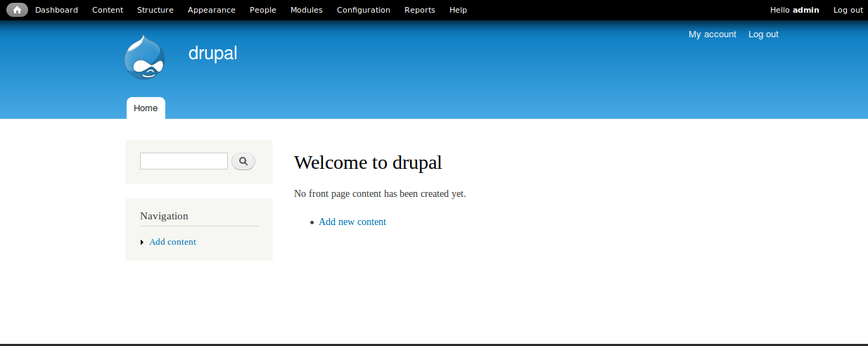Screen dimensions: 868x346
Task: Navigate to the Modules menu item
Action: [307, 10]
